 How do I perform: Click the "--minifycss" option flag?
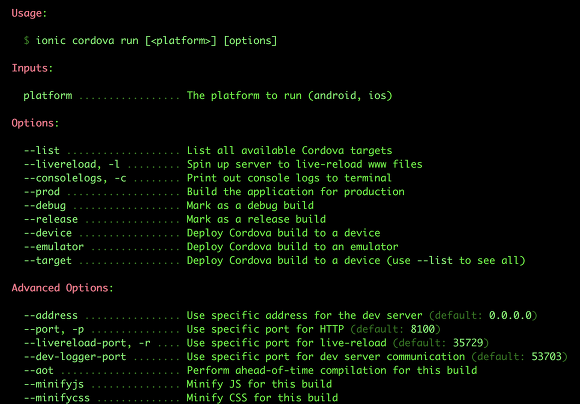pyautogui.click(x=57, y=398)
